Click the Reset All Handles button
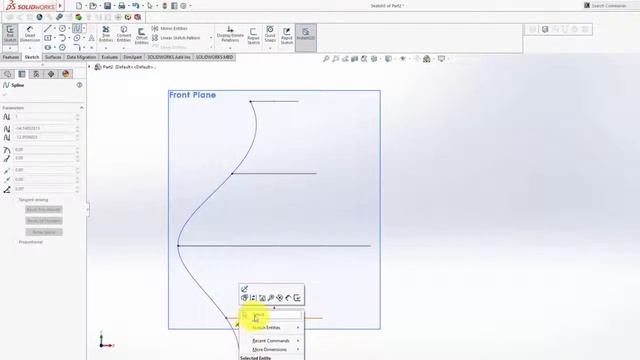Viewport: 640px width, 360px height. pos(44,221)
